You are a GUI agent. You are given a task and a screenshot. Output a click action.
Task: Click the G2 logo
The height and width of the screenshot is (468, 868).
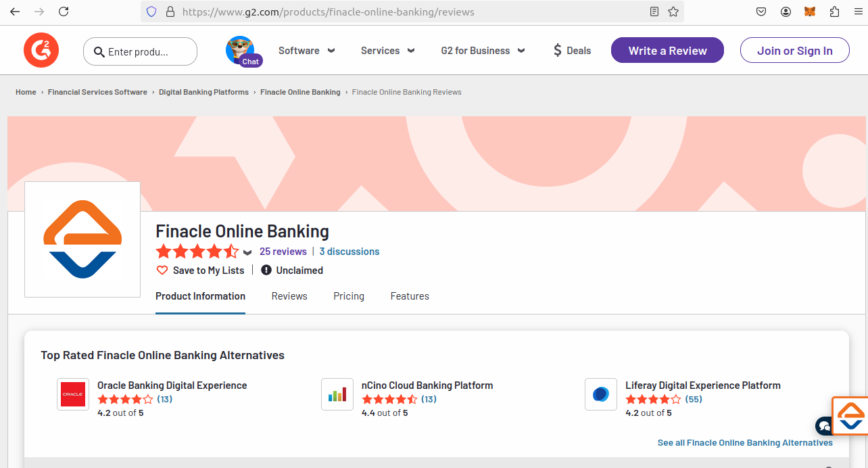41,51
